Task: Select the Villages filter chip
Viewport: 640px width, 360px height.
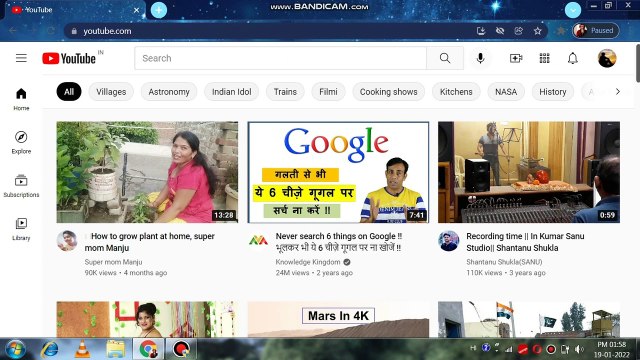Action: [x=111, y=92]
